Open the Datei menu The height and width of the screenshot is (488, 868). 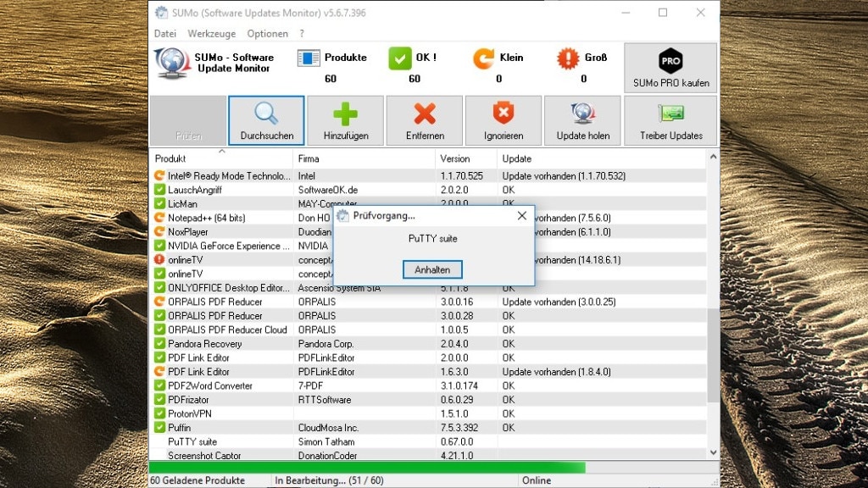click(165, 34)
